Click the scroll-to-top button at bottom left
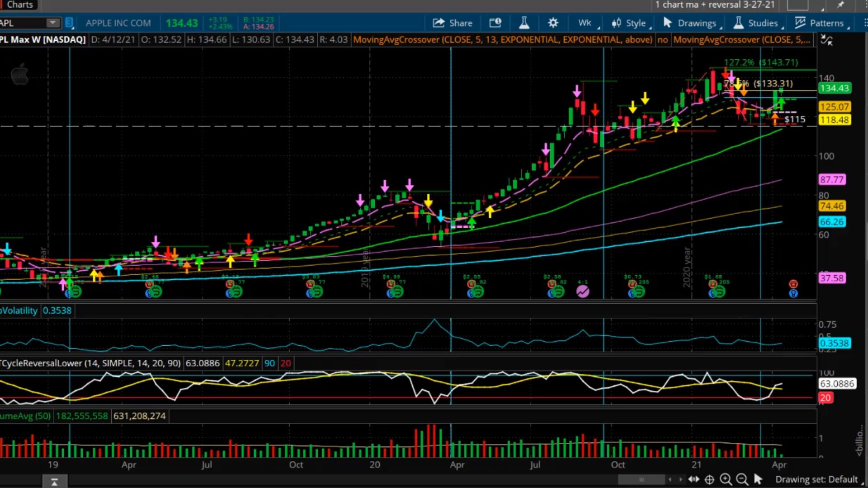868x488 pixels. 54,482
